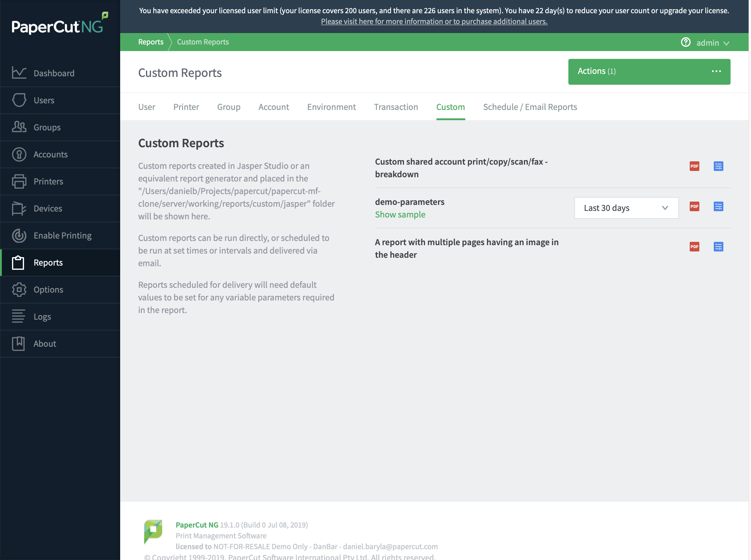Viewport: 751px width, 560px height.
Task: Click the Printers icon in sidebar
Action: click(x=19, y=181)
